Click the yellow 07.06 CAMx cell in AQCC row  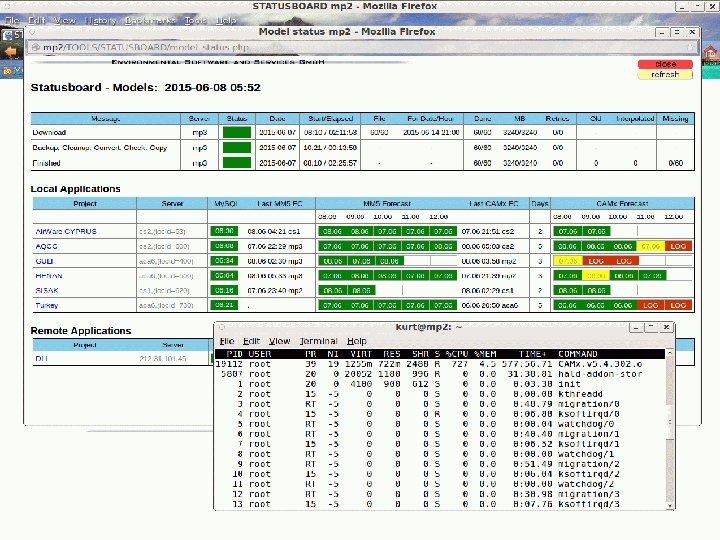[x=651, y=246]
